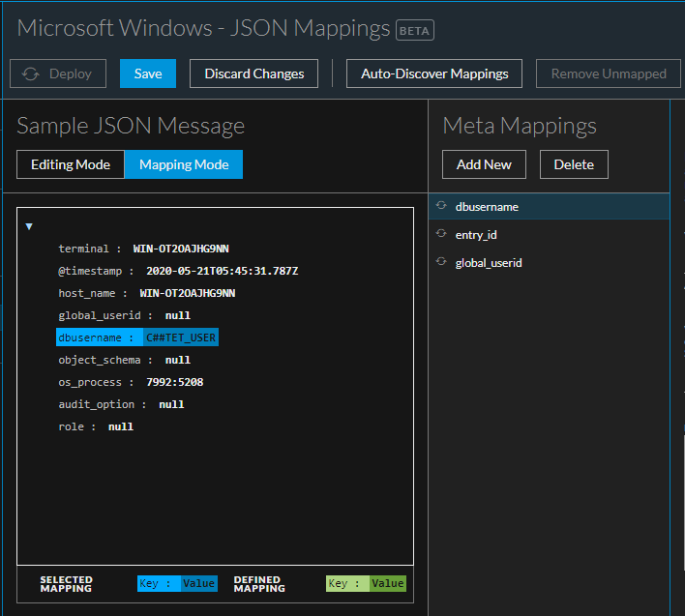Click the role key
Screen dimensions: 685x616
[72, 427]
